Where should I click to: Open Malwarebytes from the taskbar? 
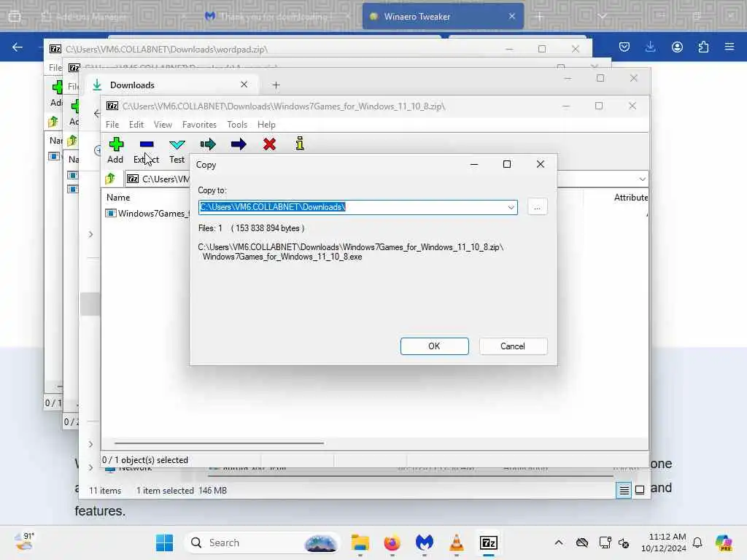[x=424, y=542]
